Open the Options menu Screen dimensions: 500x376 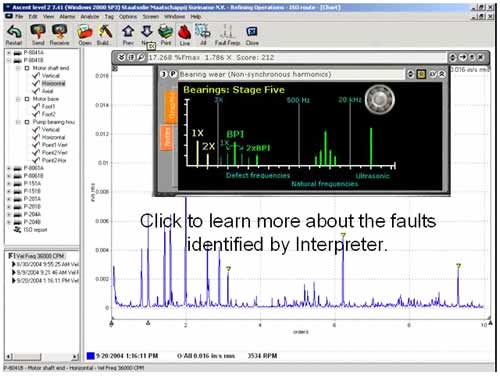(x=128, y=16)
